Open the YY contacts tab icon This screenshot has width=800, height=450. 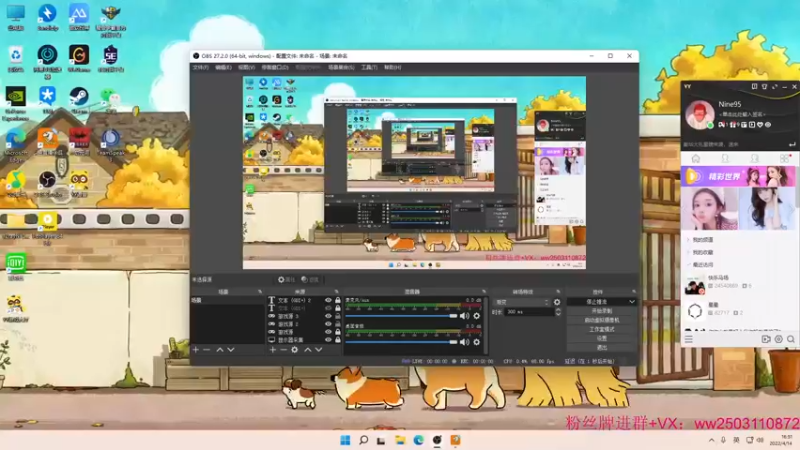(x=725, y=159)
